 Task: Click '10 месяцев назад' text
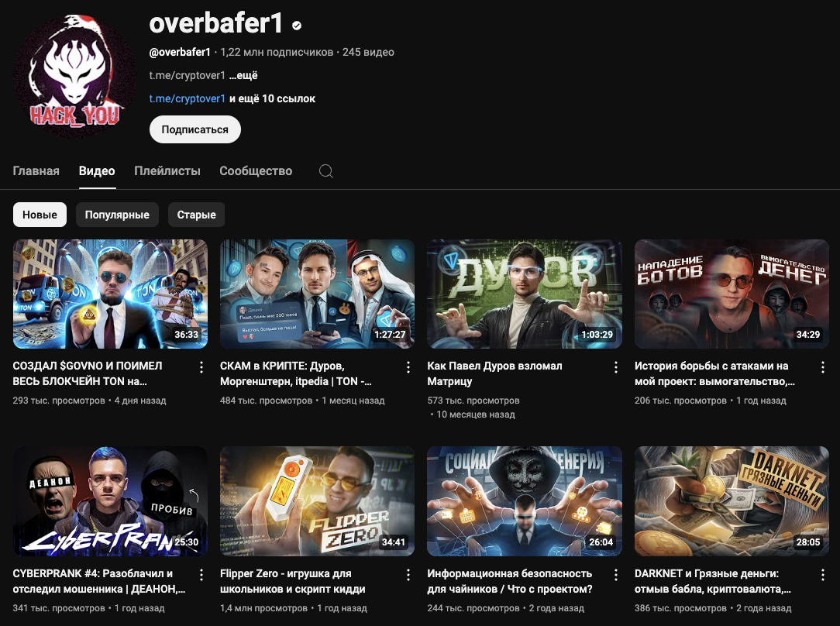coord(476,414)
